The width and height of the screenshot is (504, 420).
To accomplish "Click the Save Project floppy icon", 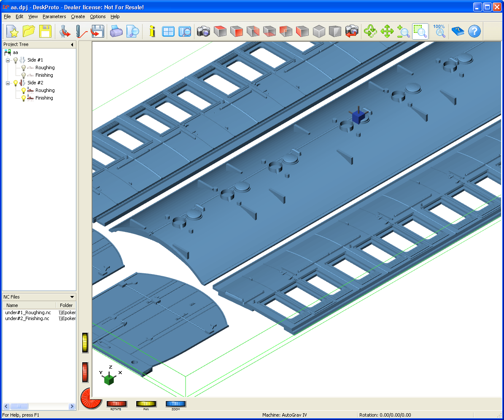I will (45, 31).
